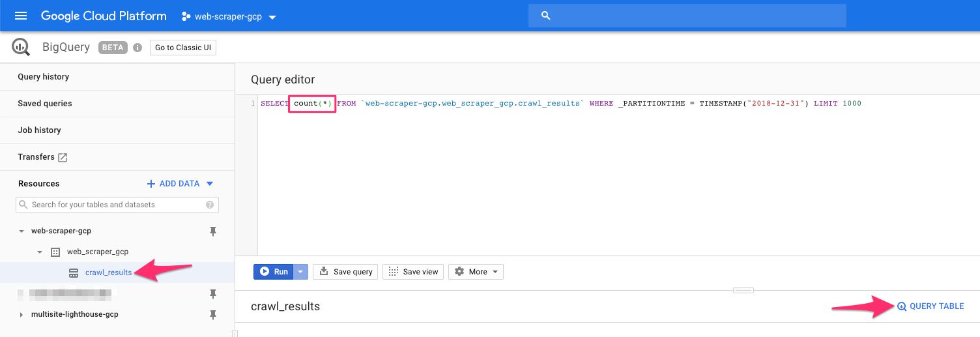Unpin the web-scraper-gcp project
Viewport: 980px width, 337px height.
pyautogui.click(x=212, y=231)
